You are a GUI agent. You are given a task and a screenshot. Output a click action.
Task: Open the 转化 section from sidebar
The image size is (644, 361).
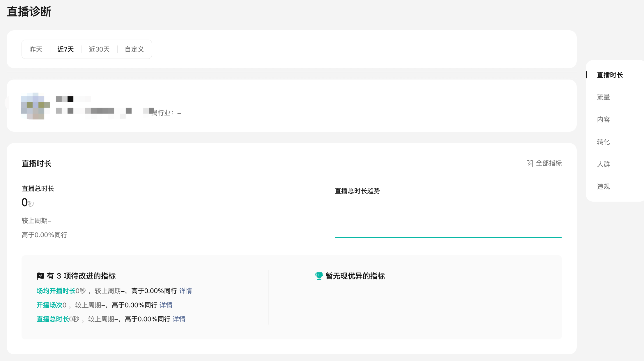pos(603,142)
